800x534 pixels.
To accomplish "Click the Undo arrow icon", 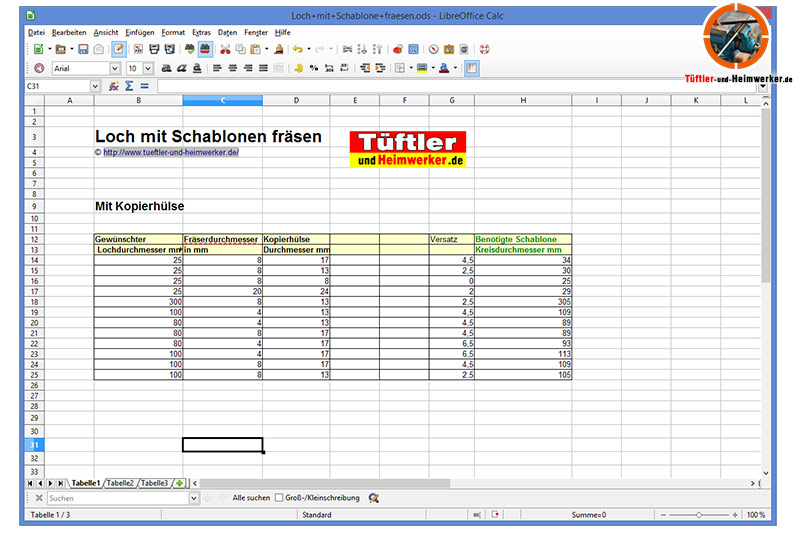I will pyautogui.click(x=298, y=49).
